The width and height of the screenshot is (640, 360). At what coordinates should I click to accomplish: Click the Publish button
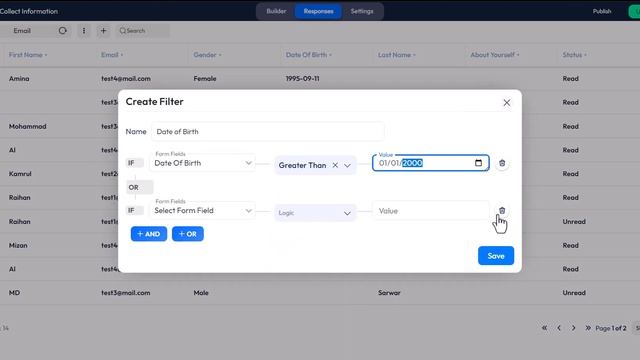point(602,11)
